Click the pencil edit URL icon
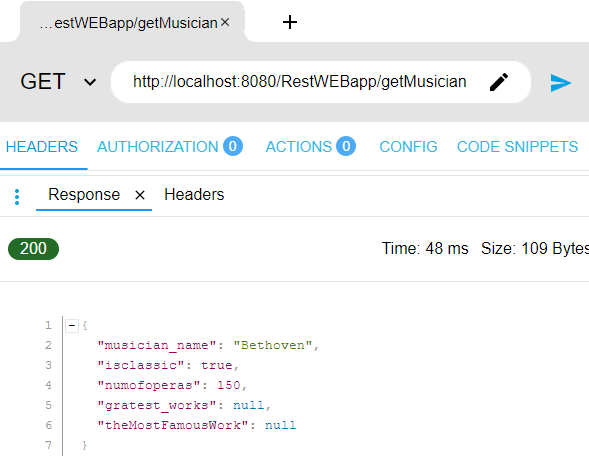Screen dimensions: 589x473 499,82
